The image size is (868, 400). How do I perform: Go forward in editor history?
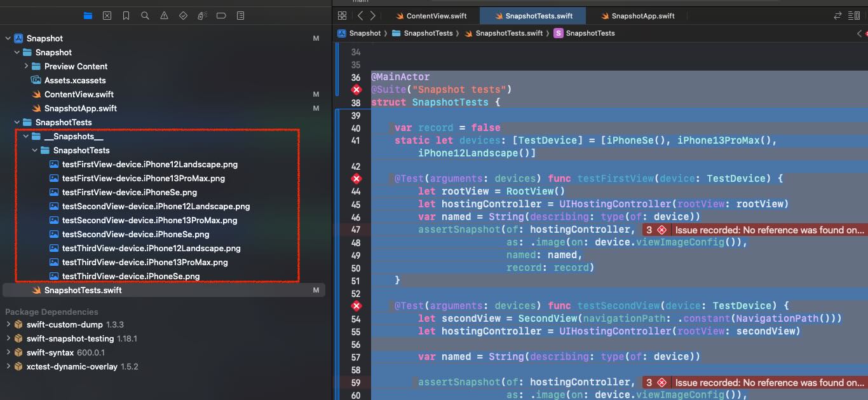click(x=372, y=16)
